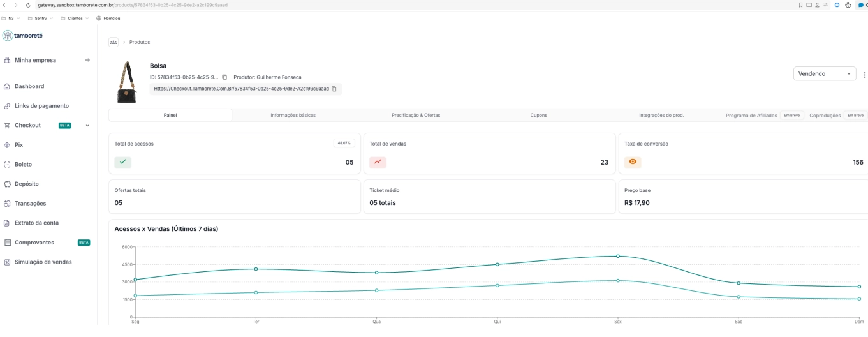Click the Sex peak chart data point

point(617,256)
